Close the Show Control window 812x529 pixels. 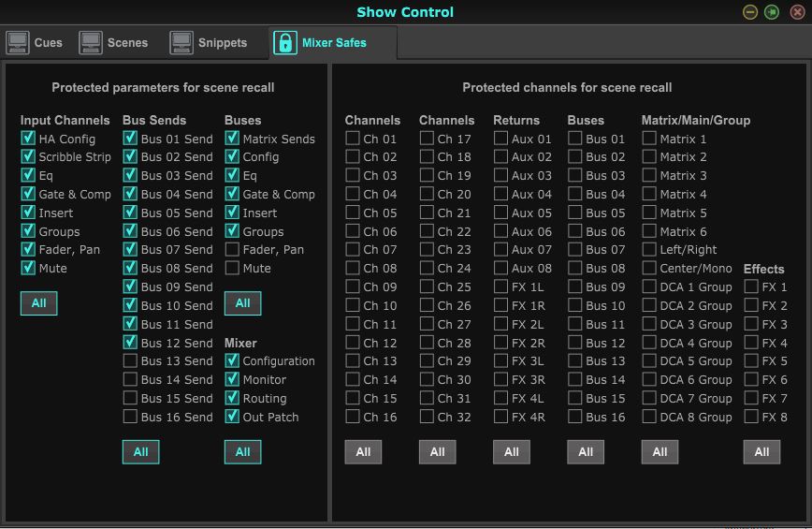(797, 12)
